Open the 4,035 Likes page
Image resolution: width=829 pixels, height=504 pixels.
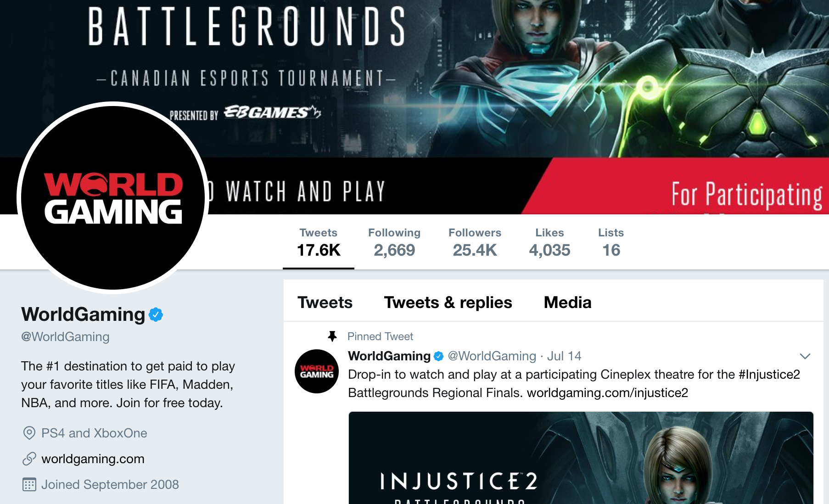click(549, 243)
